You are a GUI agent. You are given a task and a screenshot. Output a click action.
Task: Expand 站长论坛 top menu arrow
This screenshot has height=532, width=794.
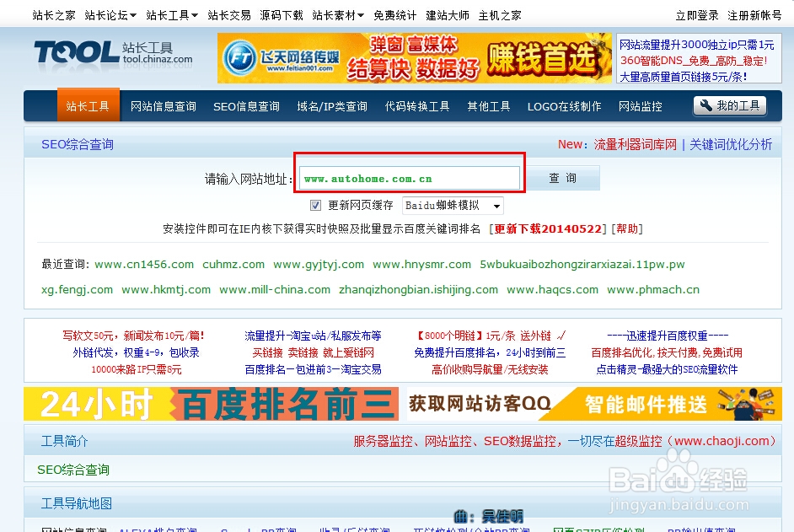coord(132,16)
